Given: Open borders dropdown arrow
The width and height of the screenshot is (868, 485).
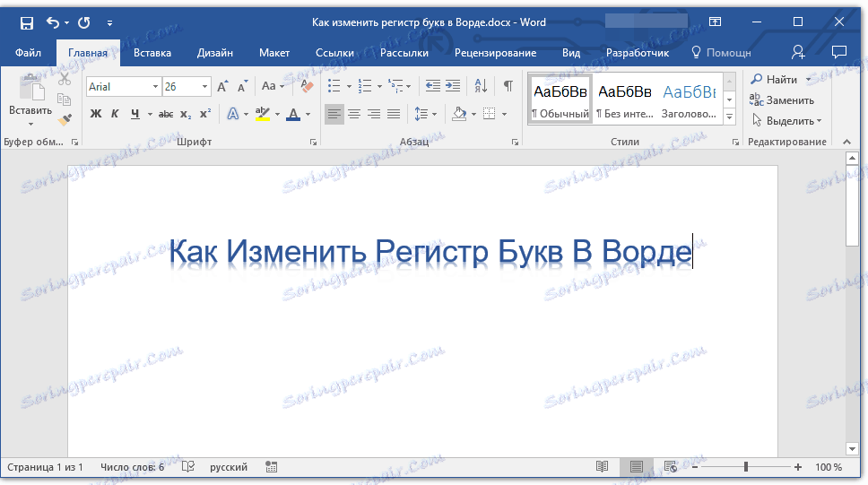Looking at the screenshot, I should coord(504,115).
